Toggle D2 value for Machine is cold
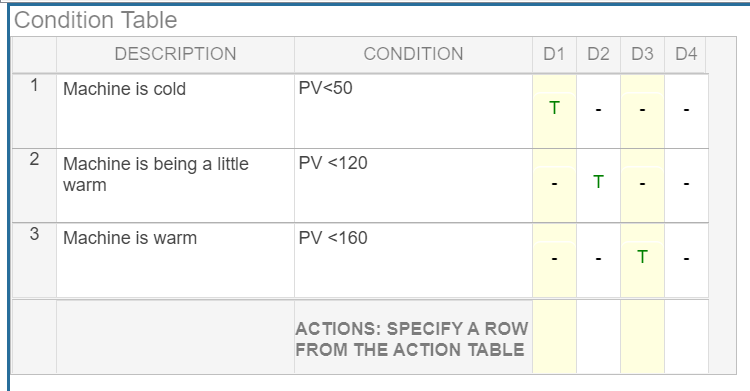Viewport: 750px width, 391px height. tap(598, 111)
